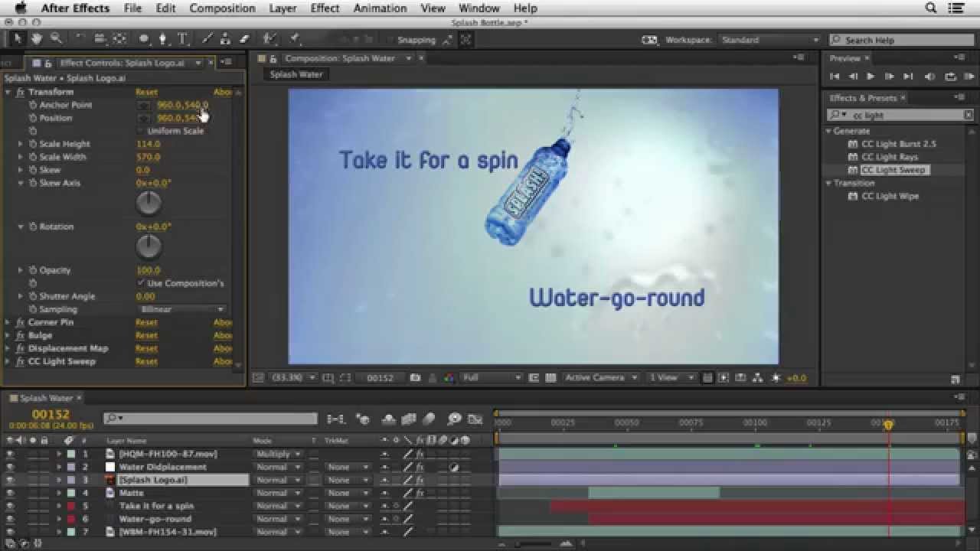Open the Workspace Standard dropdown
This screenshot has height=551, width=980.
coord(769,40)
